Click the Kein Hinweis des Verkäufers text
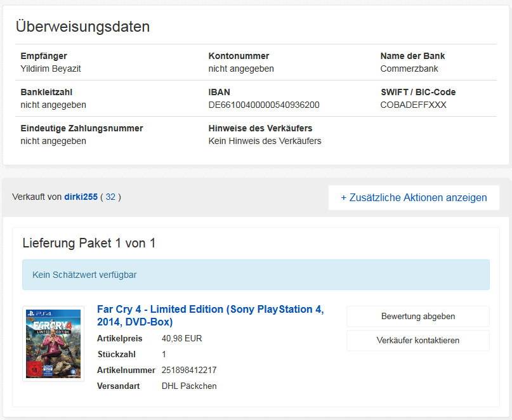This screenshot has width=512, height=420. click(265, 141)
